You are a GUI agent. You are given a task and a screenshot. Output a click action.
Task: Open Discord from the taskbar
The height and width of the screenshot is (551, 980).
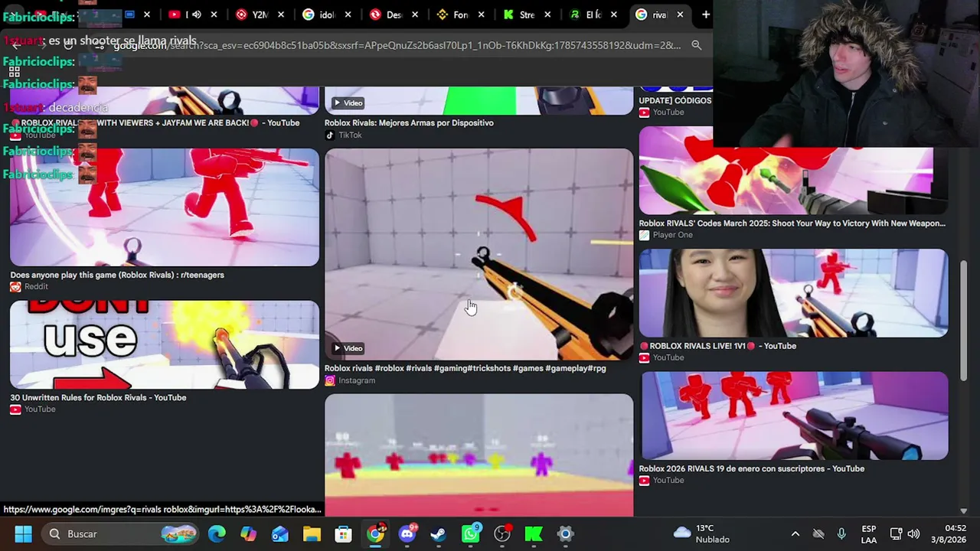[407, 533]
